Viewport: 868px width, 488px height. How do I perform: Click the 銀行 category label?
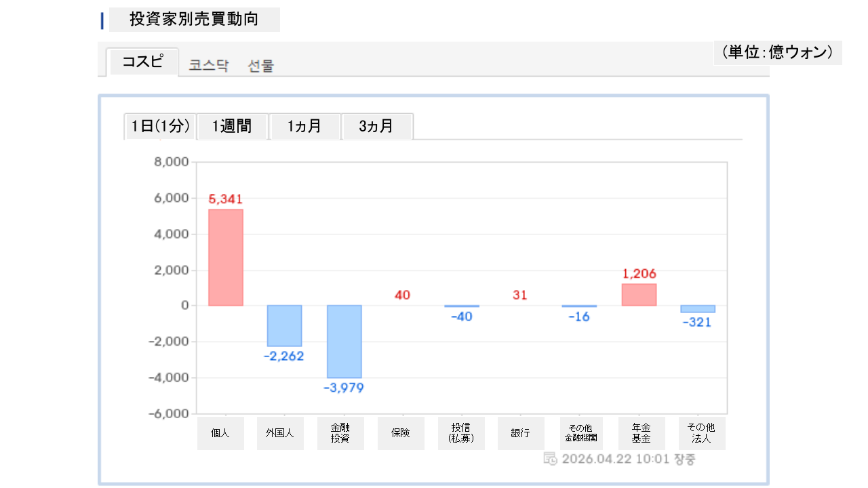[520, 433]
